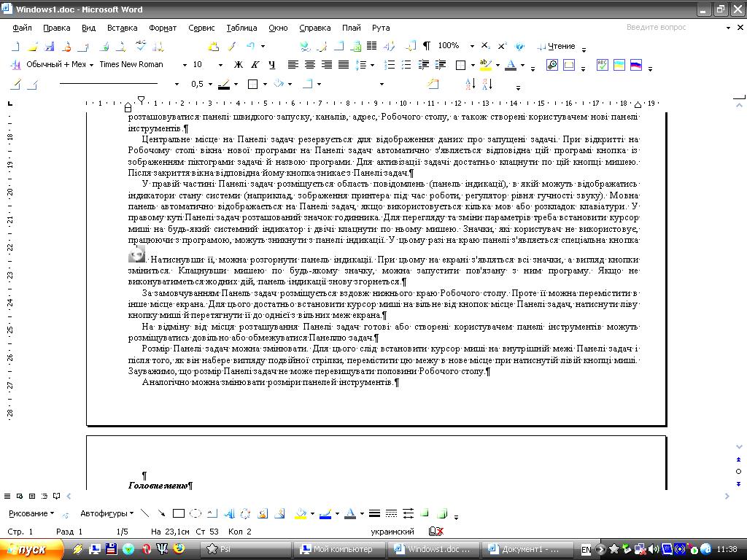The width and height of the screenshot is (747, 560).
Task: Toggle paragraph marks display (¶)
Action: 426,46
